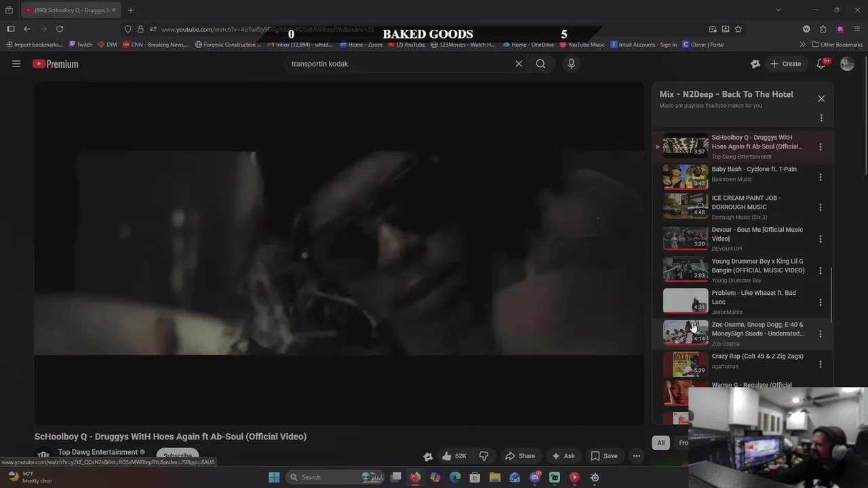Screen dimensions: 868x488
Task: Open CNN Breaking News bookmark
Action: coord(156,45)
